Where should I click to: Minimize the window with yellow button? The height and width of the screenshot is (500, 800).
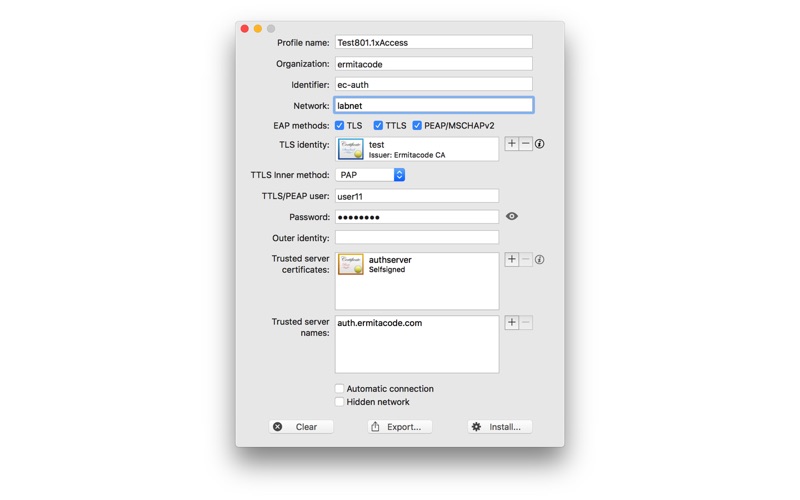tap(258, 29)
